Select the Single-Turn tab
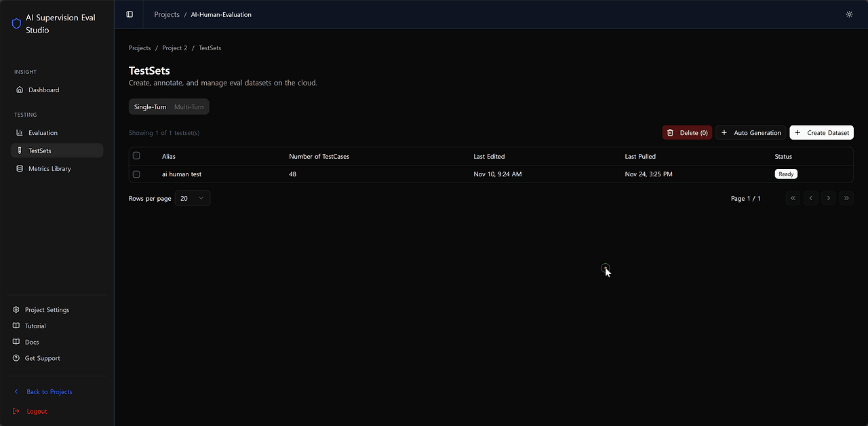 150,106
